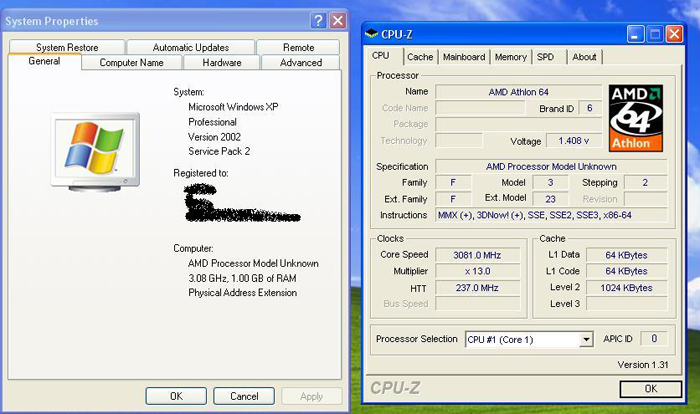Select the CPU #1 (Core 1) combo box
Screen dimensions: 700x414
click(529, 340)
